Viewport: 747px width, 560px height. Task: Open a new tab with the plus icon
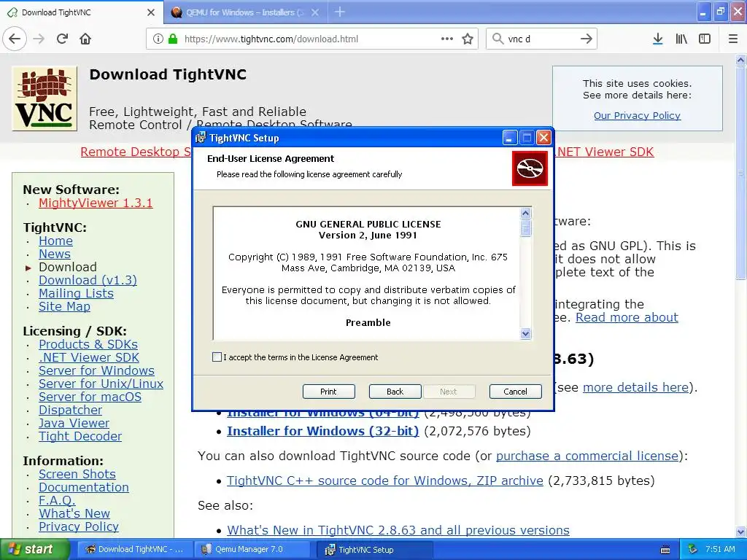(340, 12)
